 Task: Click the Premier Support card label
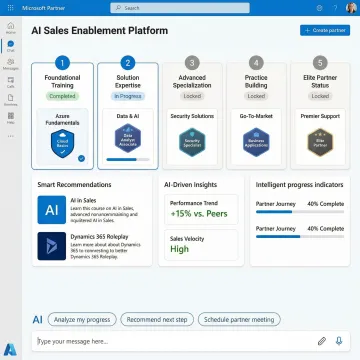click(x=320, y=116)
